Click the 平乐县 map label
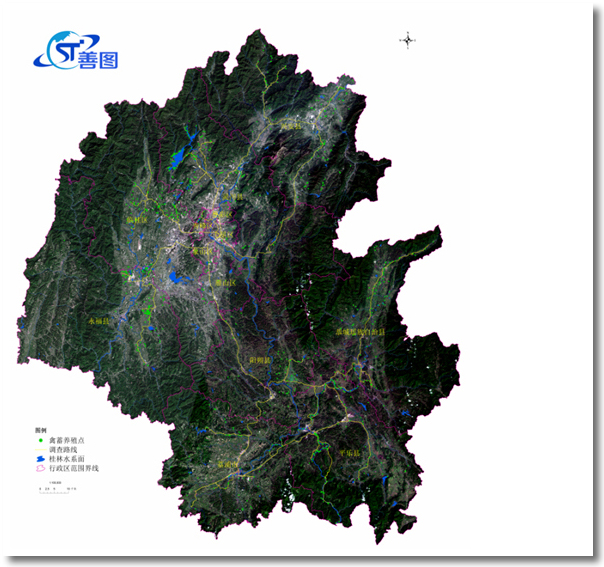 point(349,453)
